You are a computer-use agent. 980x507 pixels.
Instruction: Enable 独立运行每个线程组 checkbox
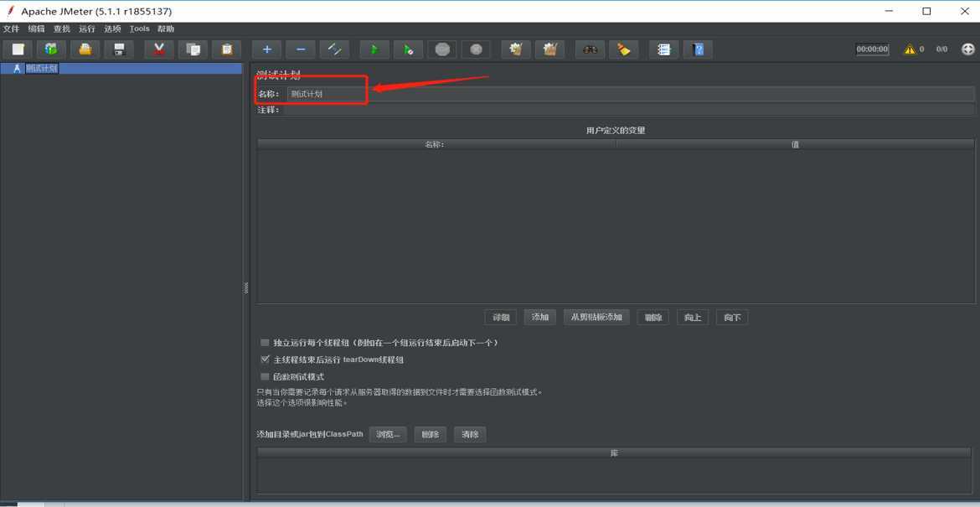coord(265,343)
